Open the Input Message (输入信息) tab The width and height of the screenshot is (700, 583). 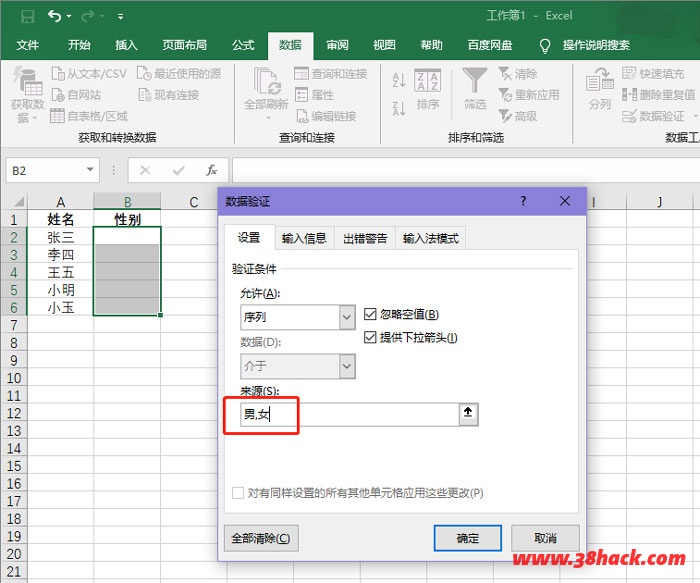click(x=304, y=238)
